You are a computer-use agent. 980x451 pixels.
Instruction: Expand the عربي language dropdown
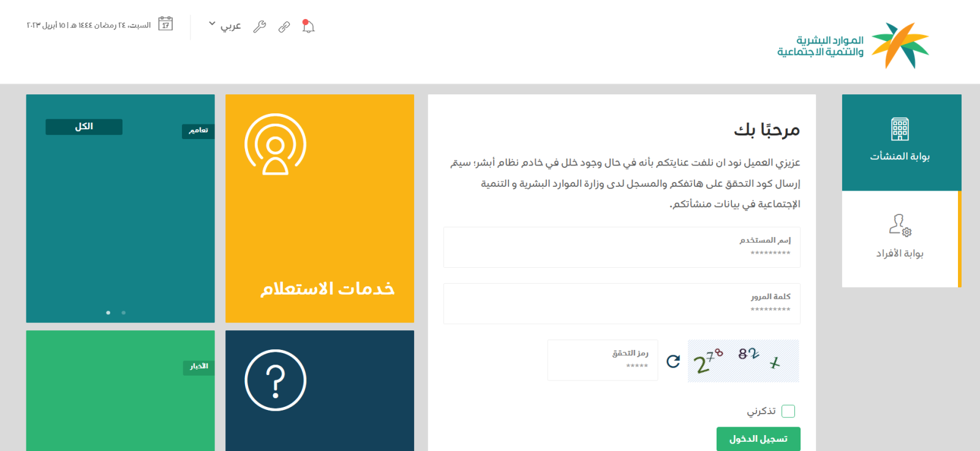tap(225, 26)
